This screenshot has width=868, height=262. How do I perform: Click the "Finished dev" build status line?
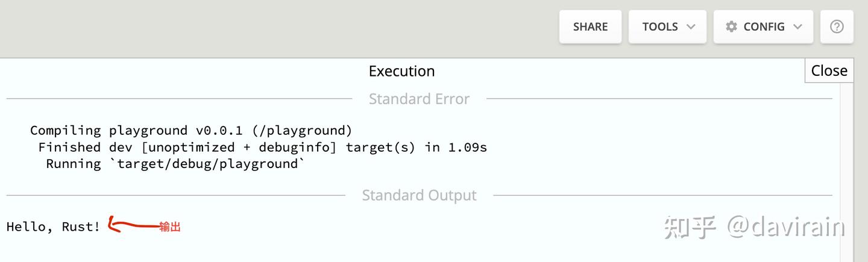262,147
